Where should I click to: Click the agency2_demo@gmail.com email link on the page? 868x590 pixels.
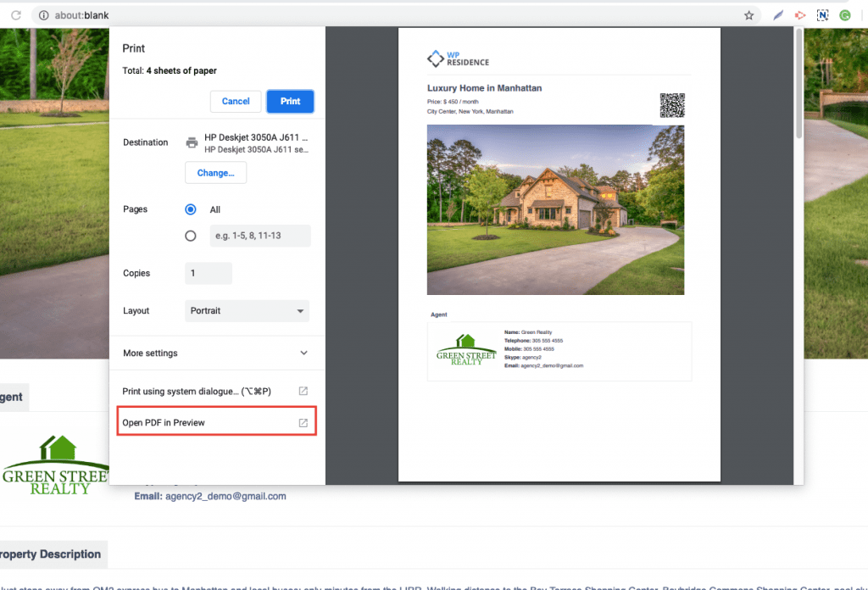225,497
